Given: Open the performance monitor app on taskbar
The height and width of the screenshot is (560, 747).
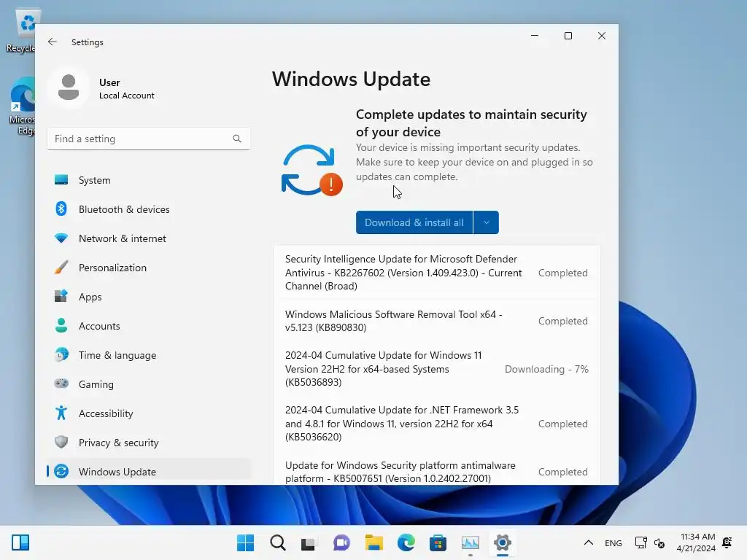Looking at the screenshot, I should pyautogui.click(x=471, y=542).
